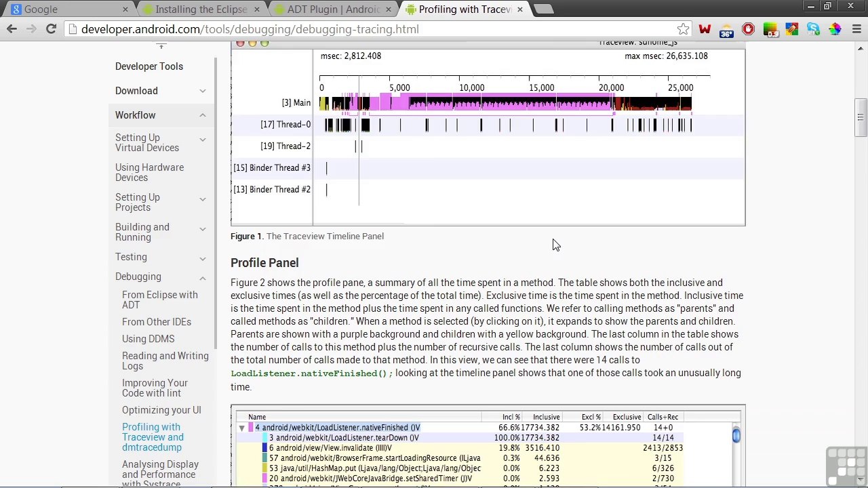
Task: Open a new browser tab
Action: (544, 9)
